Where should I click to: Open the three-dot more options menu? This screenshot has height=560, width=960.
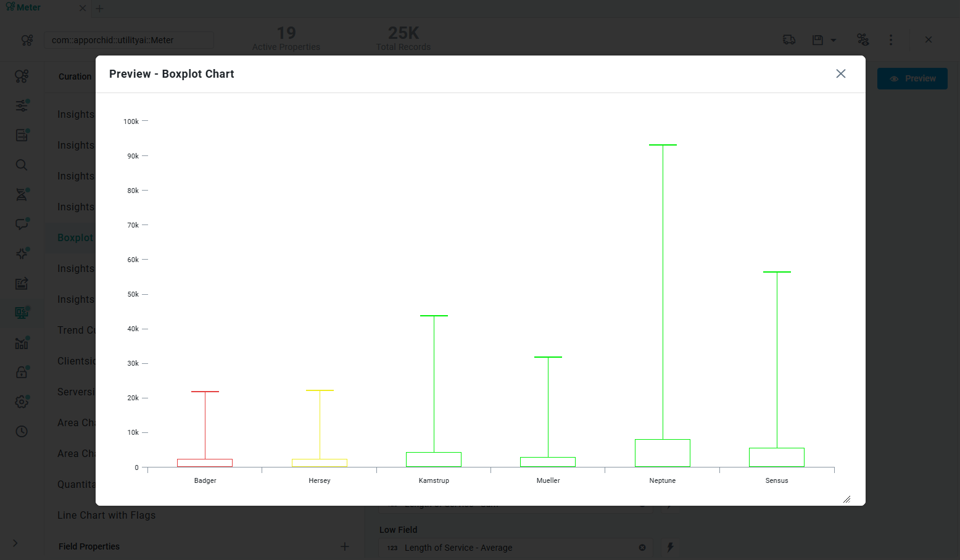click(x=890, y=40)
